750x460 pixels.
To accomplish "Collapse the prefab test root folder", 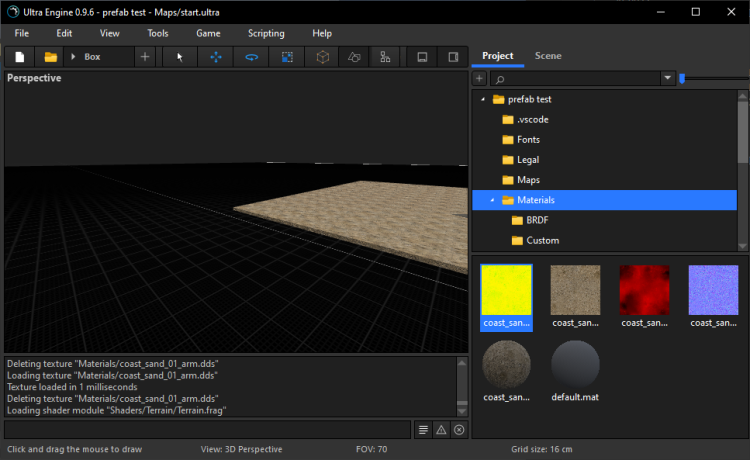I will [x=483, y=100].
